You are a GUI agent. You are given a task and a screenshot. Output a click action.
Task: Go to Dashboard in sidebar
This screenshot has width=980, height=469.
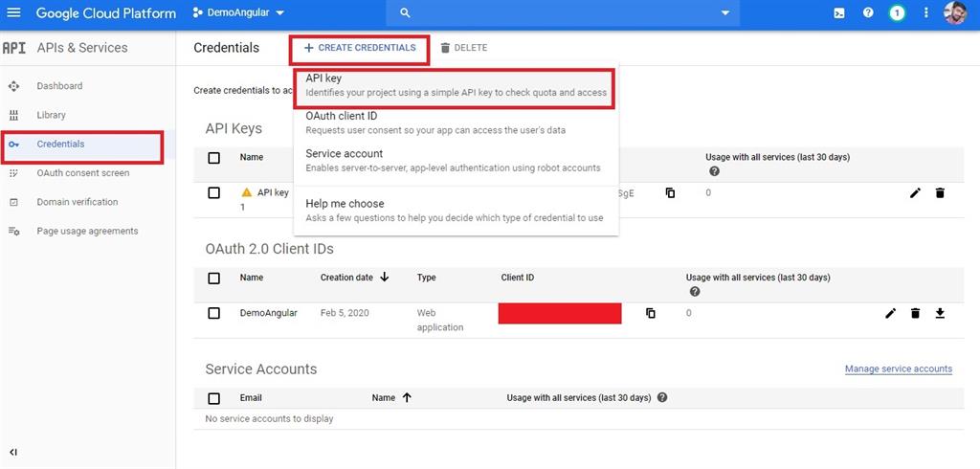(x=59, y=86)
